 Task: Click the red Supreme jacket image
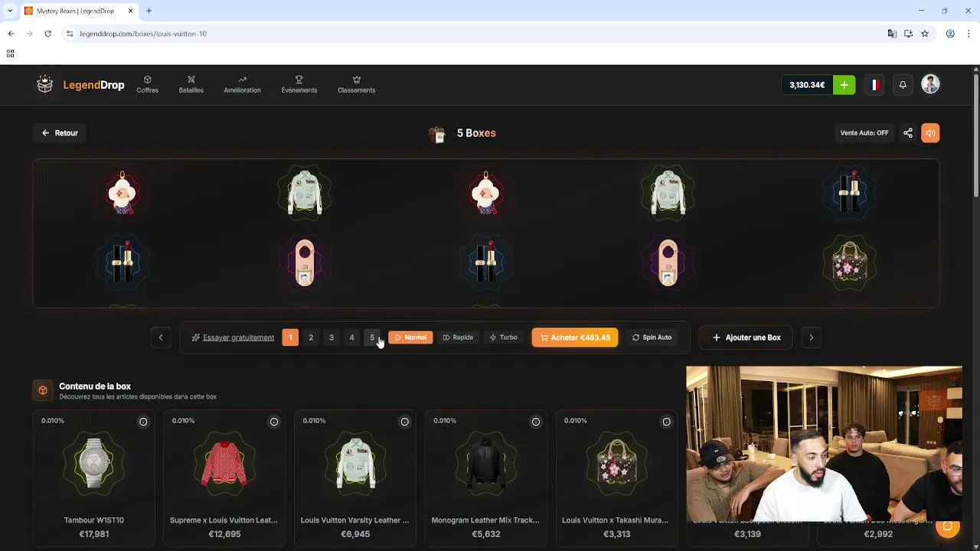tap(224, 464)
